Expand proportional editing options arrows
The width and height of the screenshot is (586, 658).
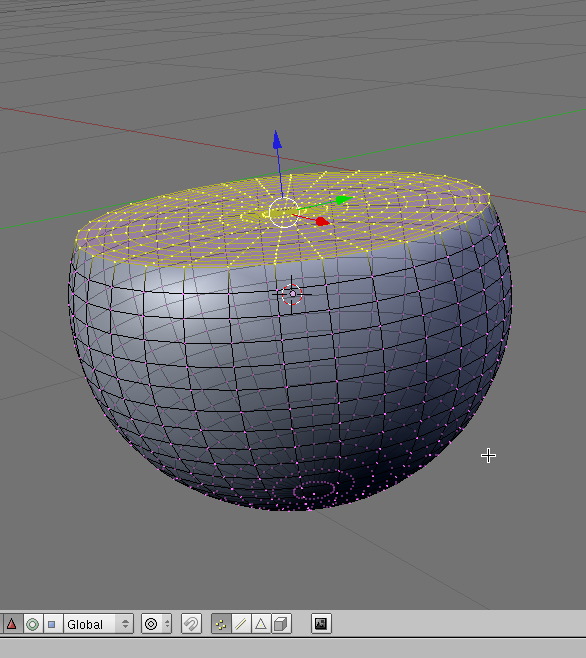[167, 624]
